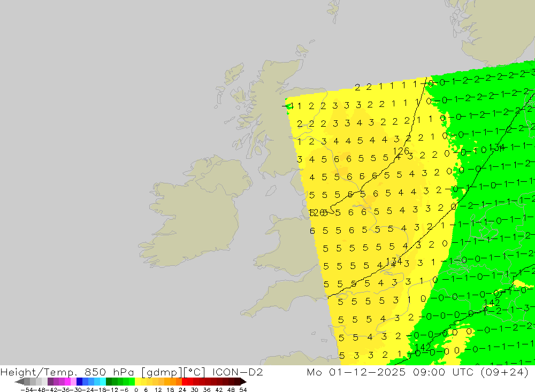This screenshot has height=392, width=535.
Task: Click the '-24' legend label
Action: (x=88, y=390)
